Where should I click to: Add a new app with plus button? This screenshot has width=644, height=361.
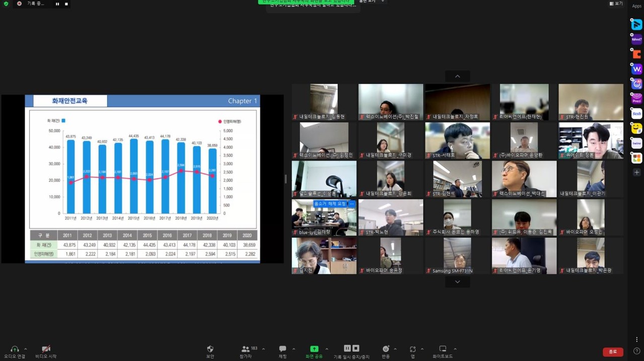pyautogui.click(x=636, y=173)
